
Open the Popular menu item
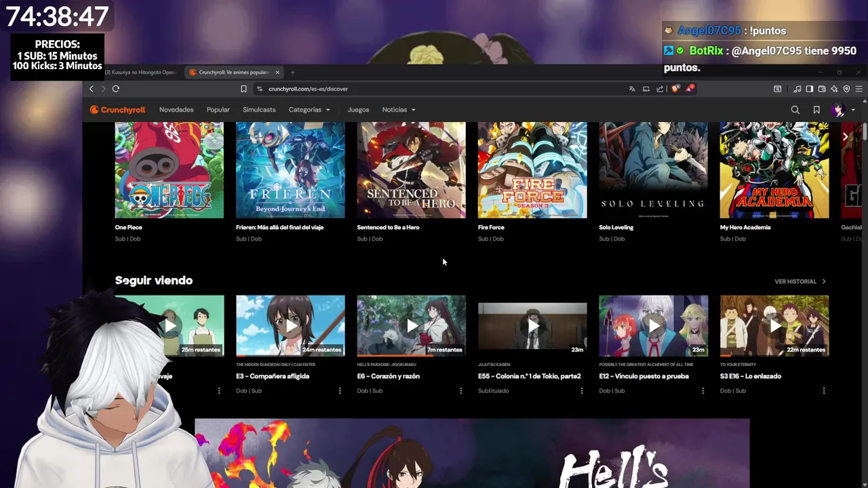click(218, 110)
